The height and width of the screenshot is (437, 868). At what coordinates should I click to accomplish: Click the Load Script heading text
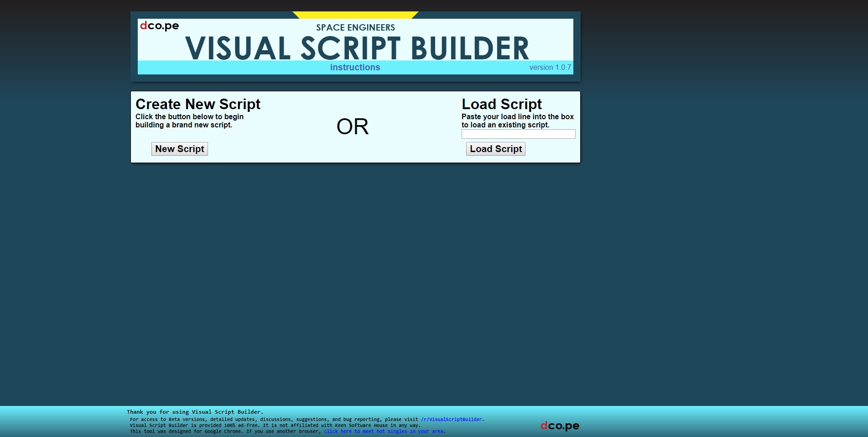coord(501,104)
